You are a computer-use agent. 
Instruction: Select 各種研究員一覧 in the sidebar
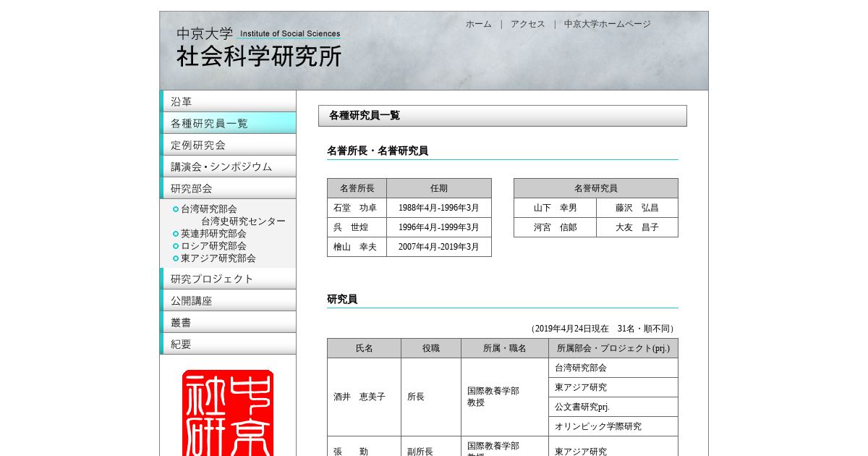pyautogui.click(x=228, y=123)
